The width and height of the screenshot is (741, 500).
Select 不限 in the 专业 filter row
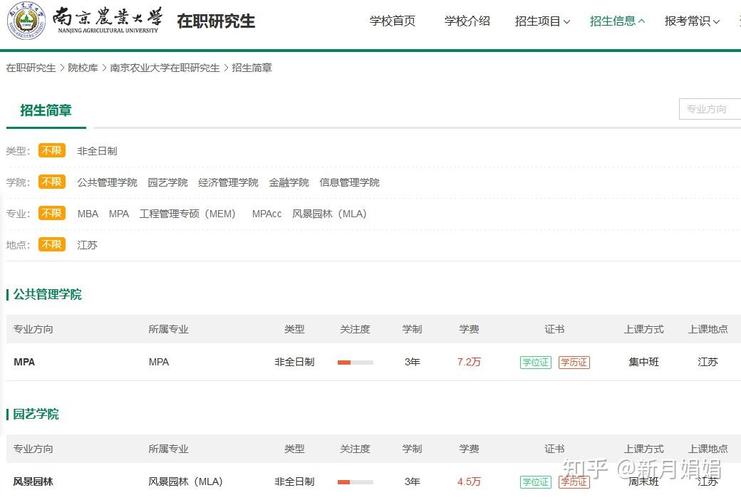[52, 213]
